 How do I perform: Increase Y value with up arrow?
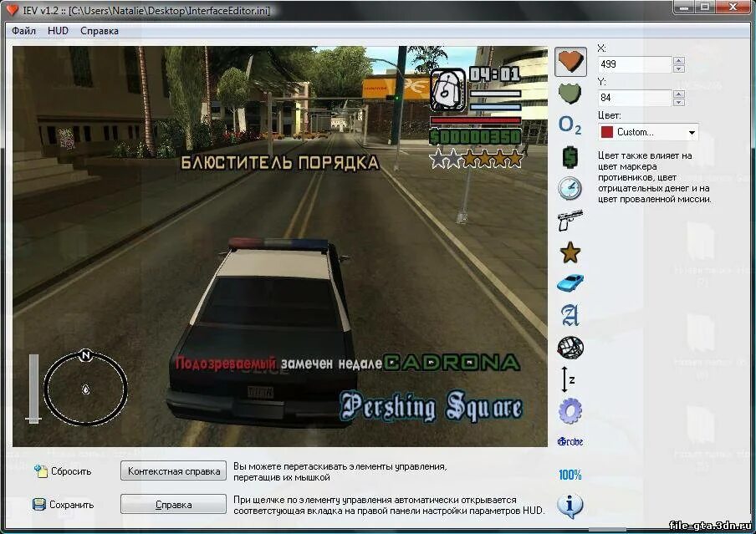click(x=679, y=94)
